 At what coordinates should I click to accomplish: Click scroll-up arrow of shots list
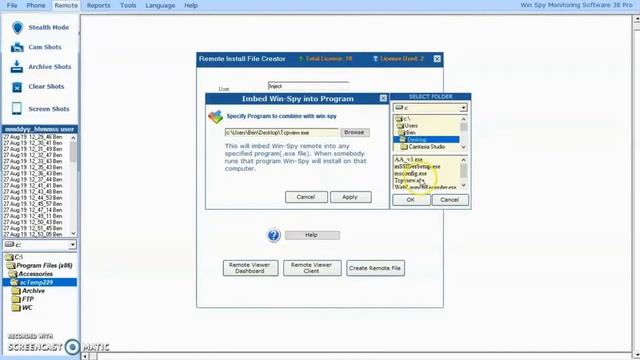pos(73,138)
